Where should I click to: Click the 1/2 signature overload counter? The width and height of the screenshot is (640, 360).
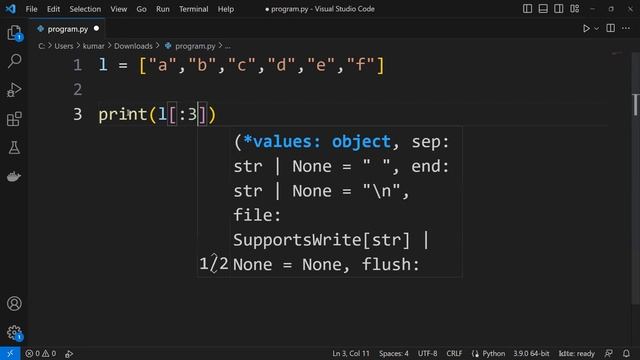pos(213,264)
